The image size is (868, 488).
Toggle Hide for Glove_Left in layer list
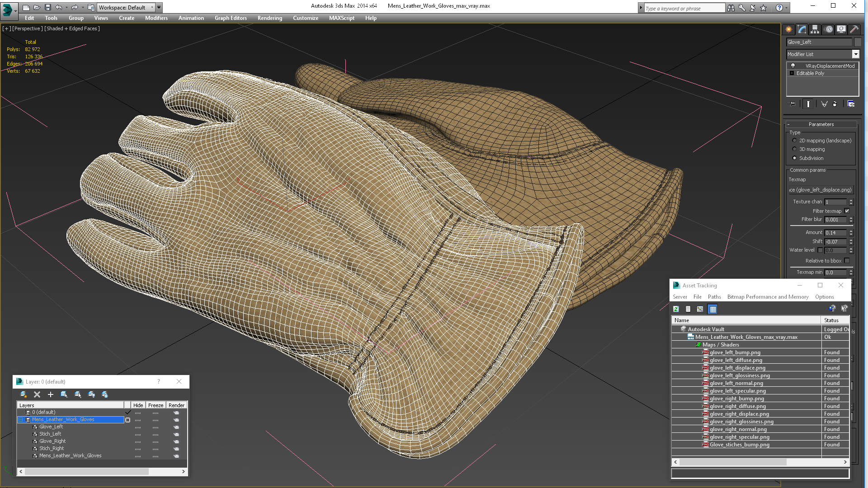click(x=138, y=427)
